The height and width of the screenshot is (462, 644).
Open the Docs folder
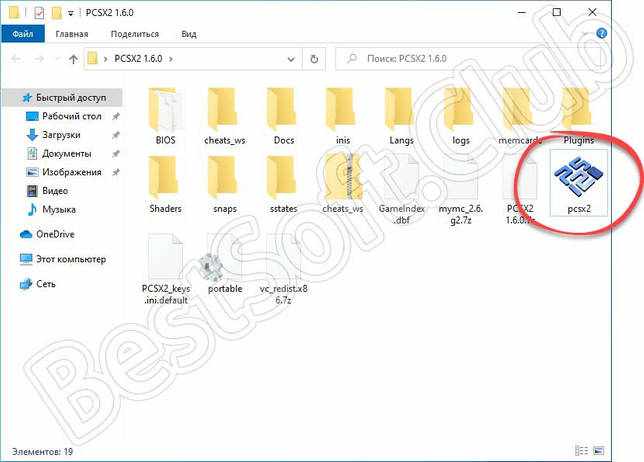pyautogui.click(x=283, y=116)
